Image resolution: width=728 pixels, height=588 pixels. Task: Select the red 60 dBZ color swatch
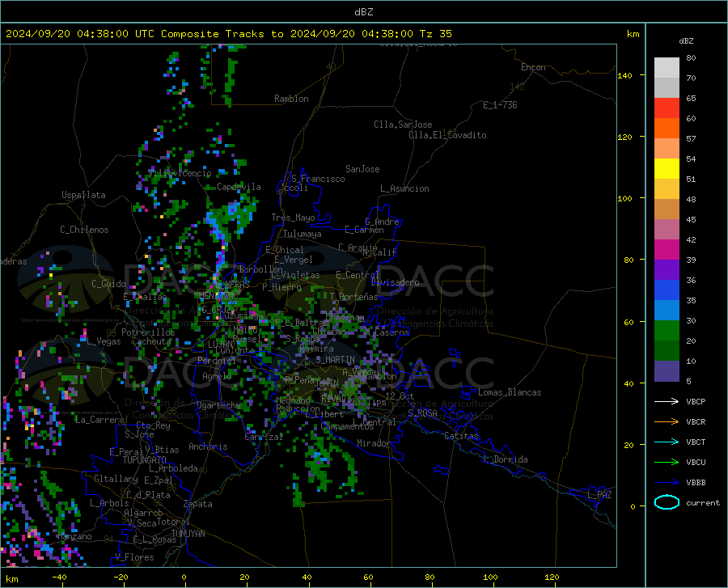pyautogui.click(x=667, y=108)
